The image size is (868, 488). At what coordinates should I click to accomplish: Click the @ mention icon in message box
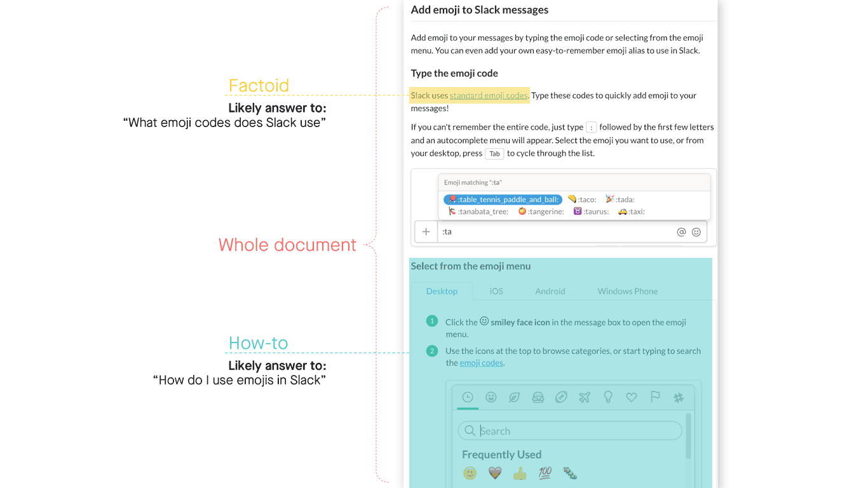point(681,232)
